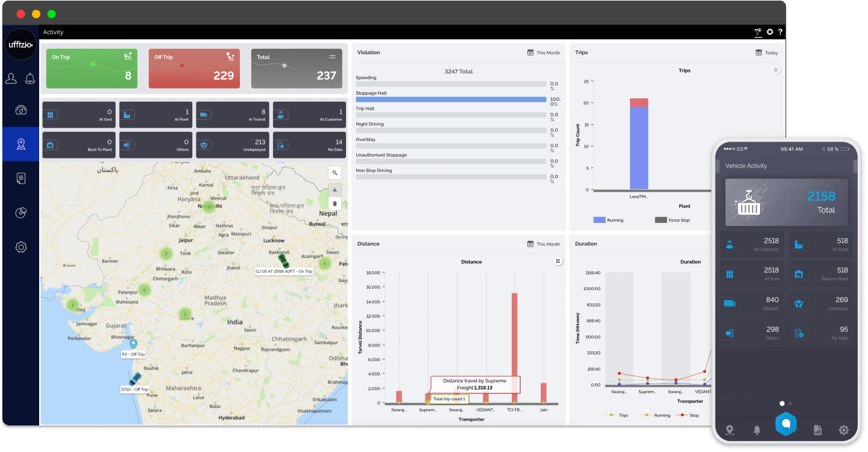Click the help question mark icon

click(781, 32)
